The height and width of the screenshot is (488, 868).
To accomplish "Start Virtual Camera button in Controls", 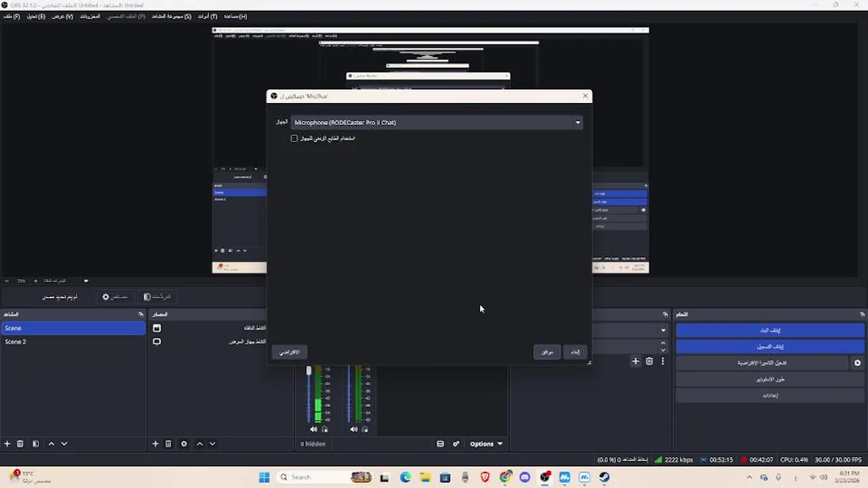I will (762, 363).
